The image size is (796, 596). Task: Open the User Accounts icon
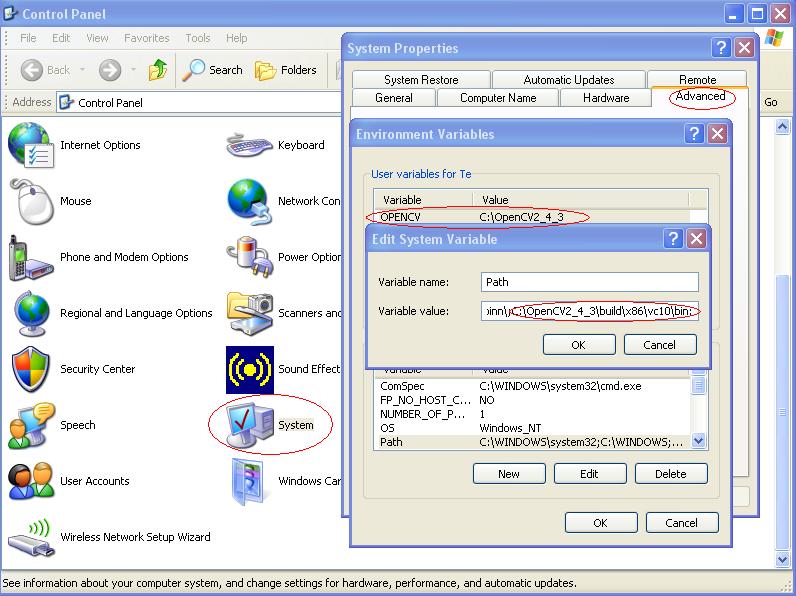(31, 481)
